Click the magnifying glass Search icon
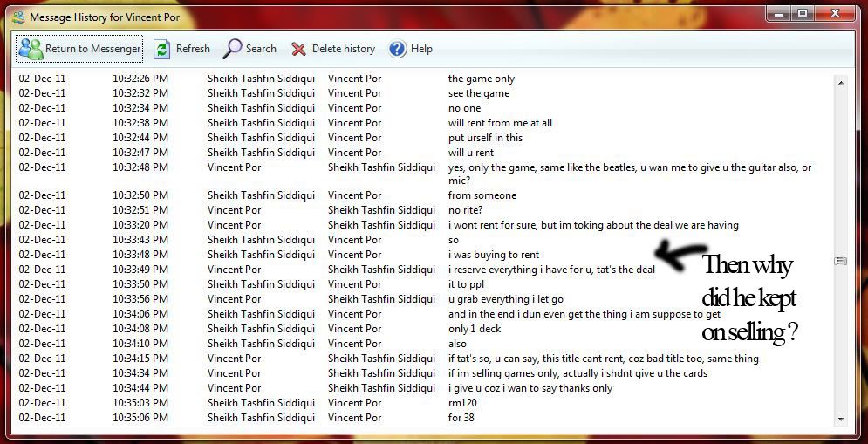Image resolution: width=868 pixels, height=444 pixels. tap(232, 49)
